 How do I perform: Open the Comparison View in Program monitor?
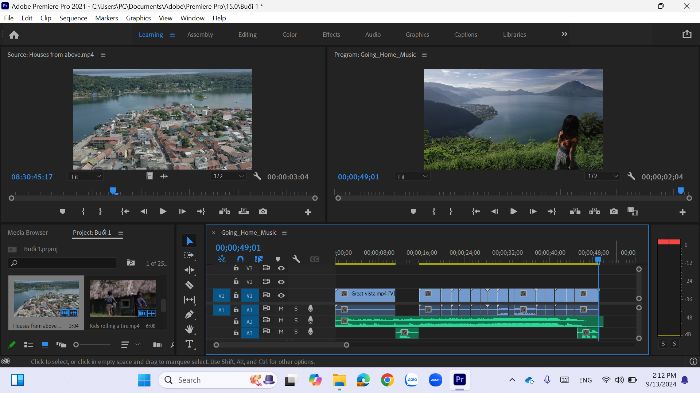[x=633, y=212]
